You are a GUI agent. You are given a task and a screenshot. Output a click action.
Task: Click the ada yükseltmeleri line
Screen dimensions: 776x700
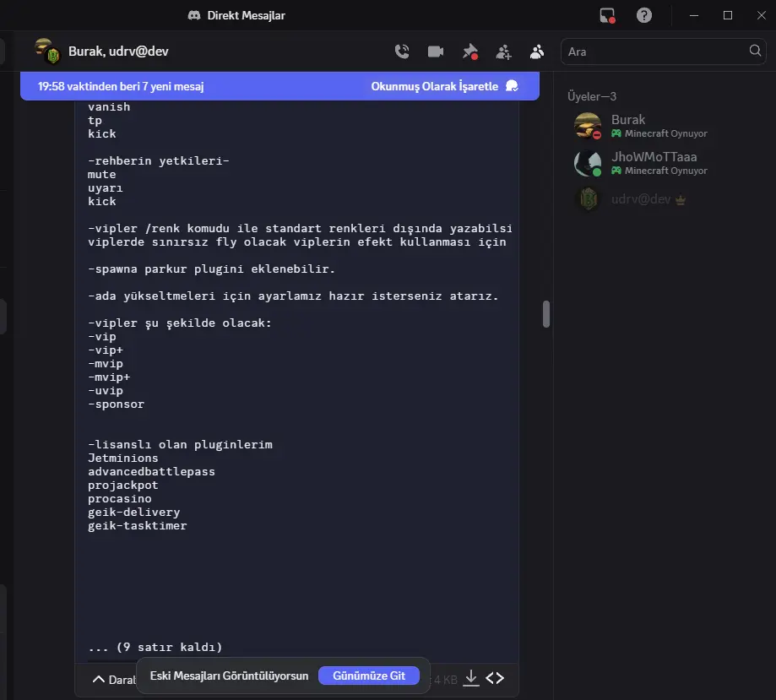point(293,296)
